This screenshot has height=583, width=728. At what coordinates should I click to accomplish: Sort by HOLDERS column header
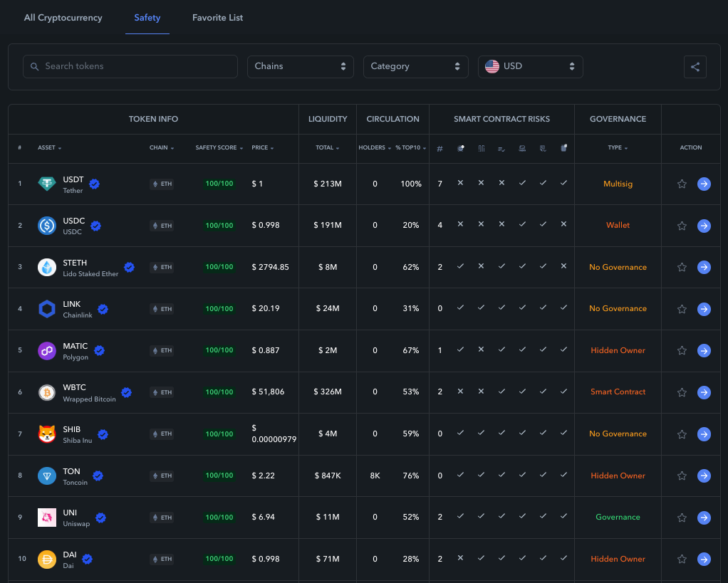(375, 147)
